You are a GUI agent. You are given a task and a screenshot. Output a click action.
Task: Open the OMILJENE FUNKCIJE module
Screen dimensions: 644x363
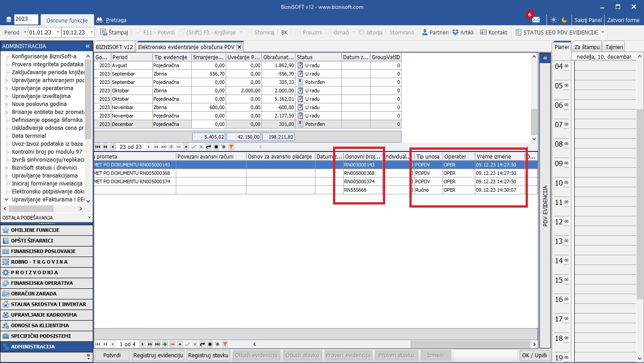[x=46, y=230]
